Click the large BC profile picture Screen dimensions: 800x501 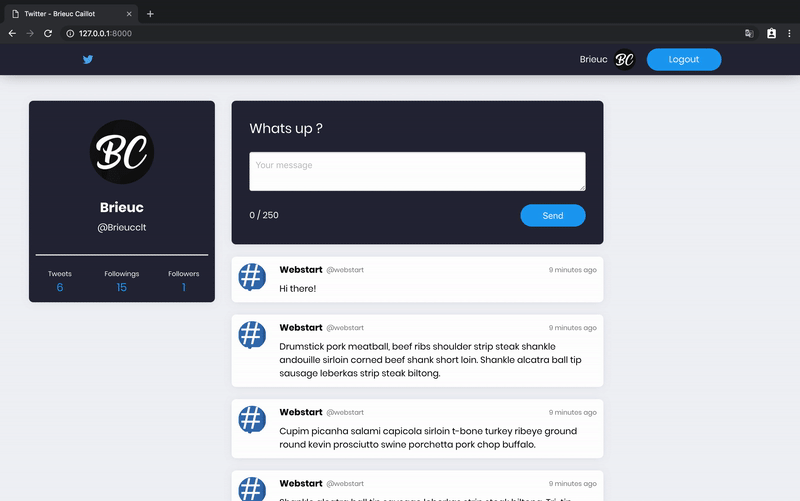pyautogui.click(x=122, y=152)
